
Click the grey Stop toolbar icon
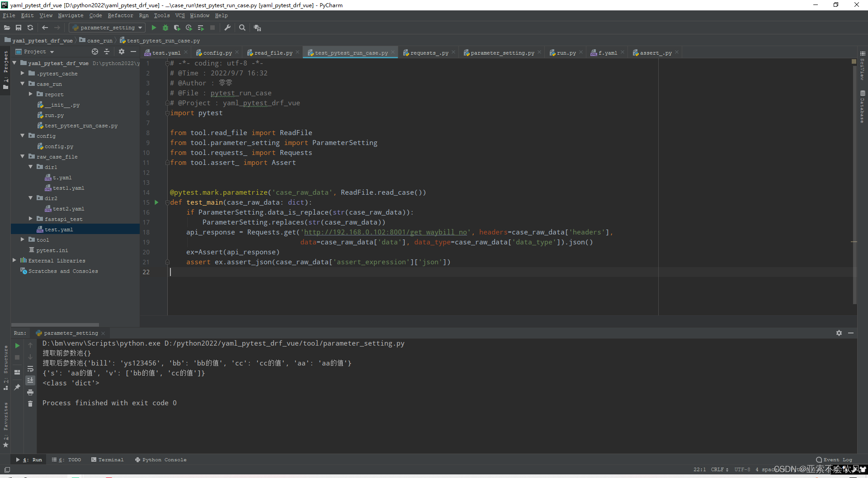(212, 28)
